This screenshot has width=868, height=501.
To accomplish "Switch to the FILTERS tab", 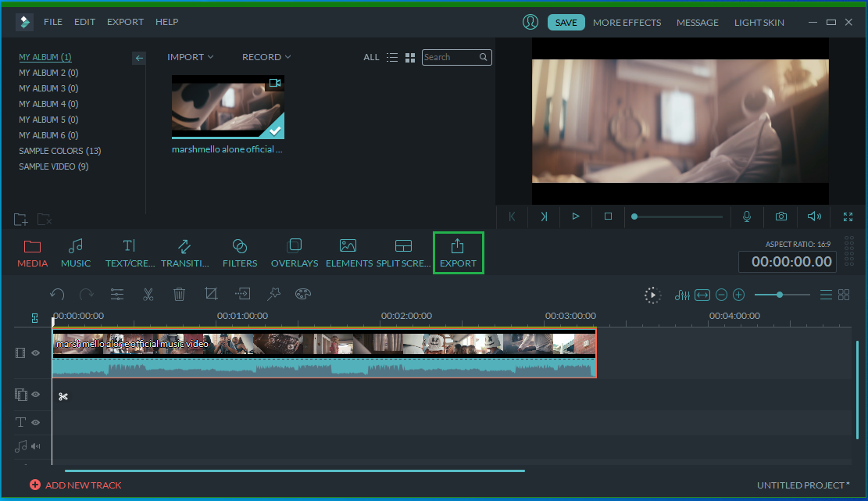I will click(x=240, y=253).
